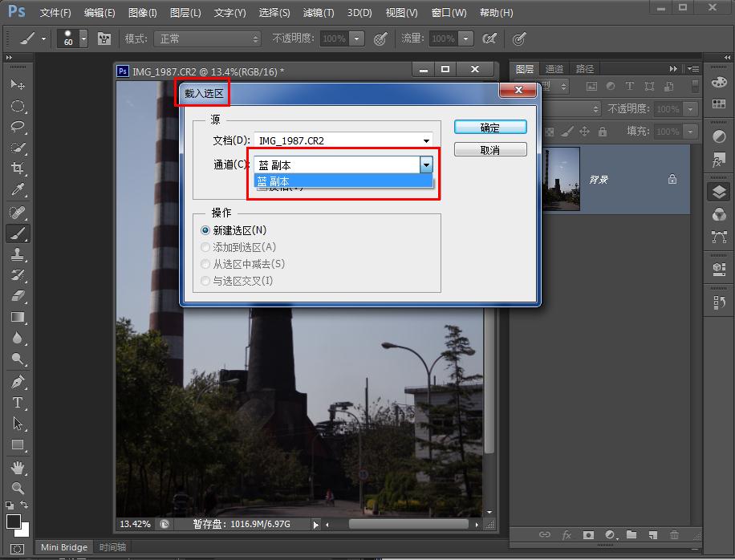The width and height of the screenshot is (735, 560).
Task: Select the Clone Stamp tool
Action: click(17, 254)
